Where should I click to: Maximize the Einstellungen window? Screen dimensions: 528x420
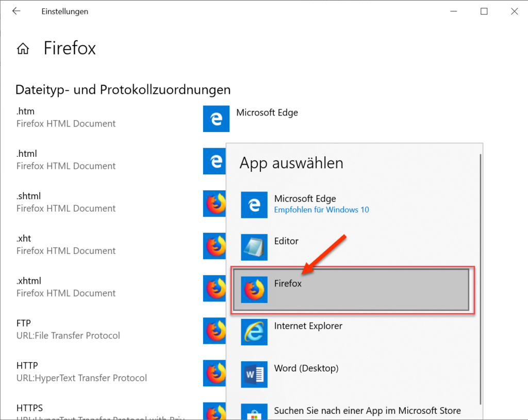tap(484, 11)
